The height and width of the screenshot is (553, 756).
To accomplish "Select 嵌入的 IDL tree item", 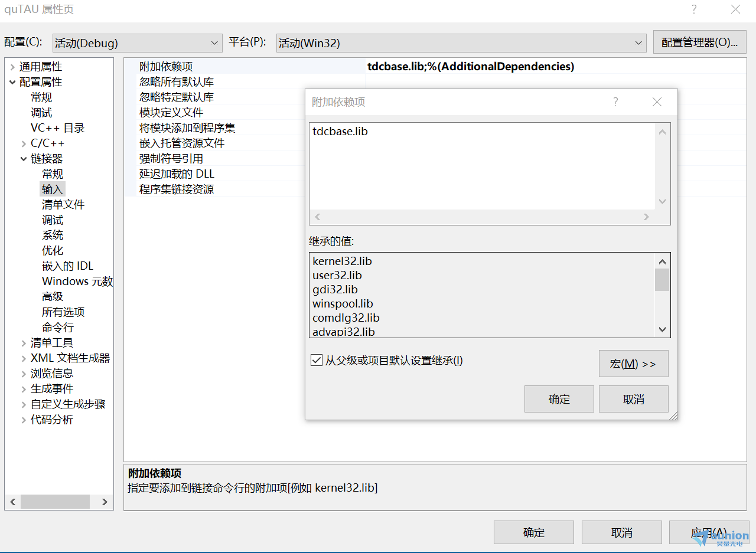I will click(68, 266).
